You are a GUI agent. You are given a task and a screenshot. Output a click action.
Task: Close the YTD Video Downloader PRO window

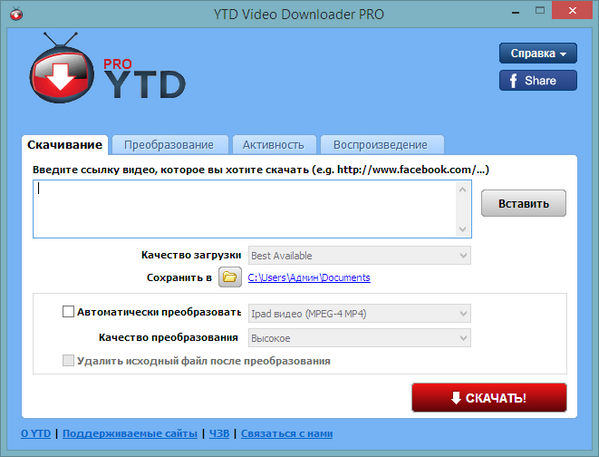click(x=572, y=11)
